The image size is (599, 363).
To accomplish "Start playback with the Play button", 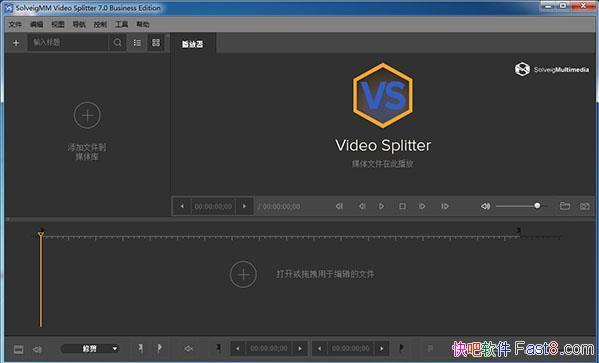I will click(x=381, y=206).
